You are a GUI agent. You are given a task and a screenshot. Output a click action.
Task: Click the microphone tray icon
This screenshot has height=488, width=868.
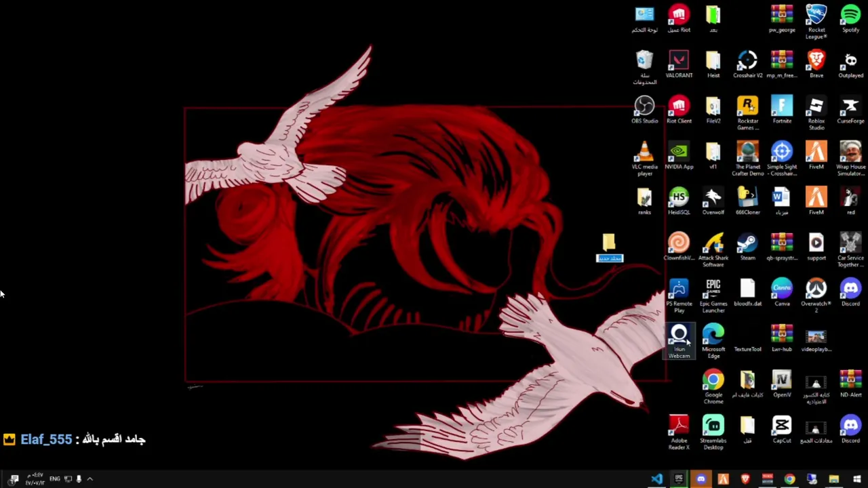coord(79,479)
